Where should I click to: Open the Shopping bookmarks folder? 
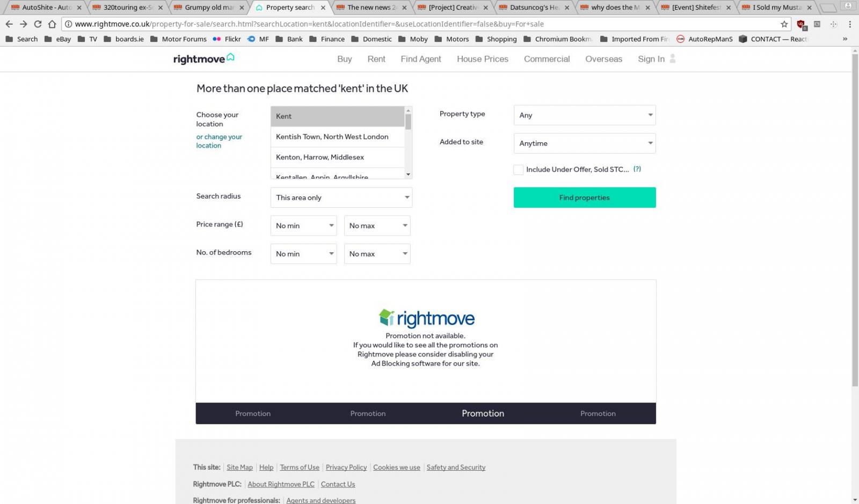(x=496, y=39)
